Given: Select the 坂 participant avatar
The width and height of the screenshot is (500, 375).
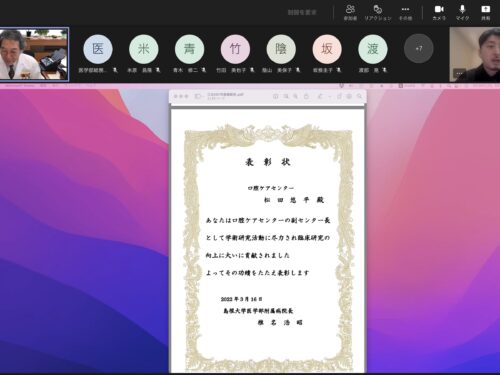Looking at the screenshot, I should [327, 49].
